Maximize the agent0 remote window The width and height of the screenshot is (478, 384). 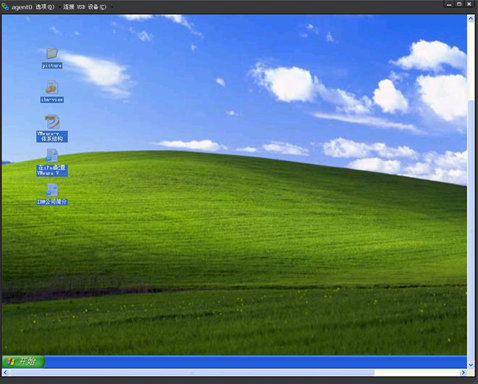pos(459,4)
